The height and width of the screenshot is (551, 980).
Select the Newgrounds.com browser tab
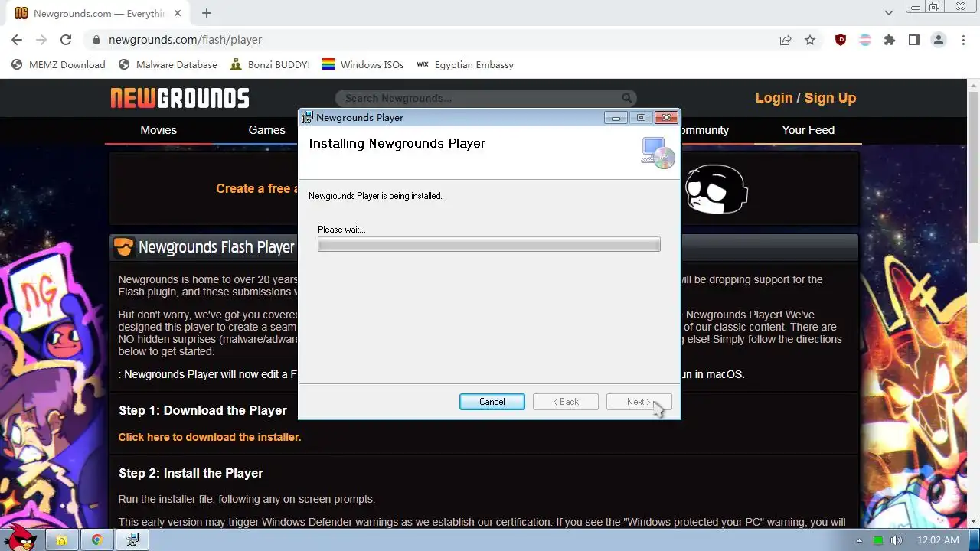pyautogui.click(x=98, y=13)
